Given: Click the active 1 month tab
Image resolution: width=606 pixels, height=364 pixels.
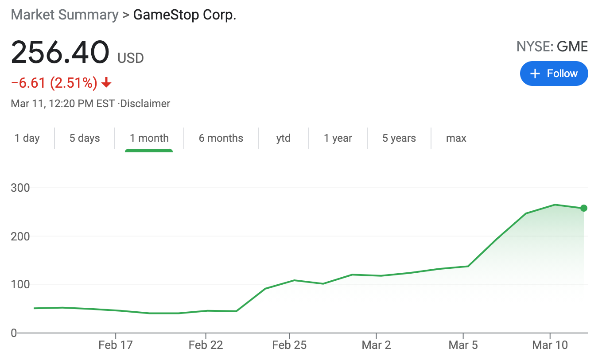Looking at the screenshot, I should point(149,138).
